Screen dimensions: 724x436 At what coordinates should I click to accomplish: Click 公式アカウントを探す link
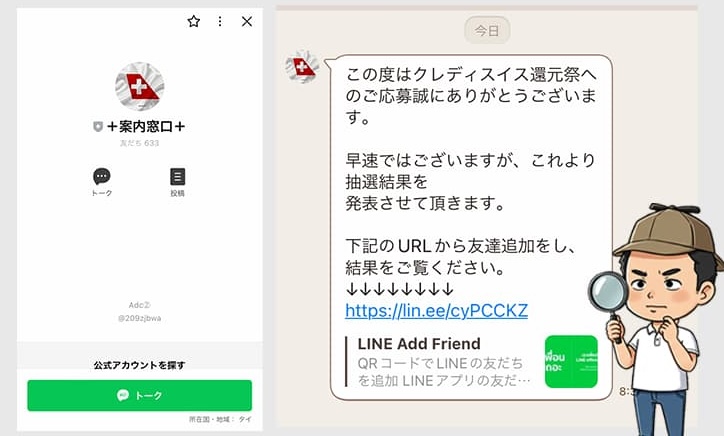pyautogui.click(x=139, y=365)
